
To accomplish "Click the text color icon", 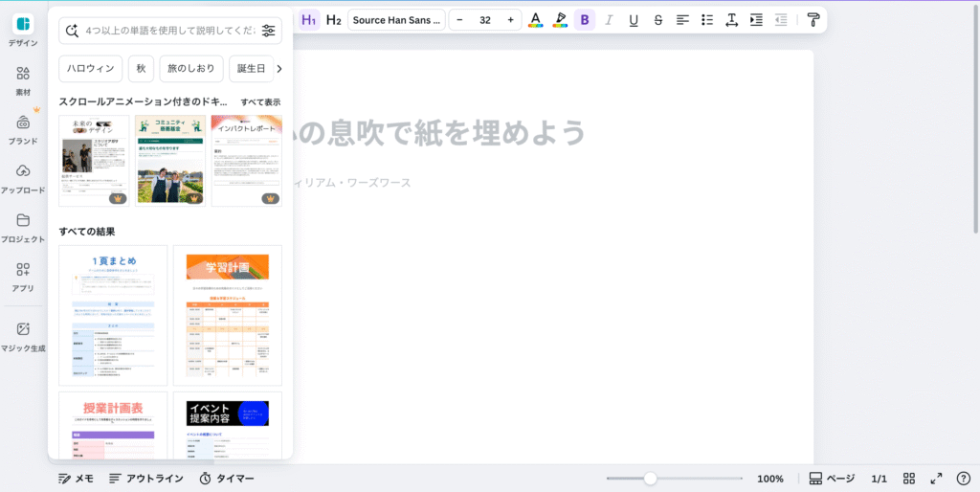I will 535,19.
